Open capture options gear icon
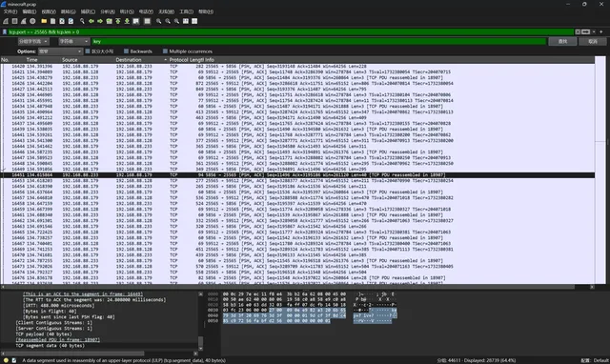This screenshot has width=610, height=364. (32, 21)
